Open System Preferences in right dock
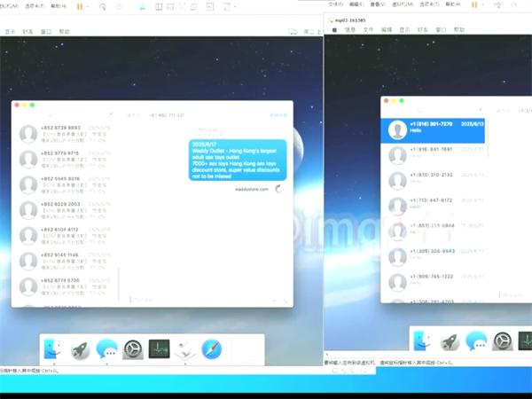532x399 pixels. 502,340
